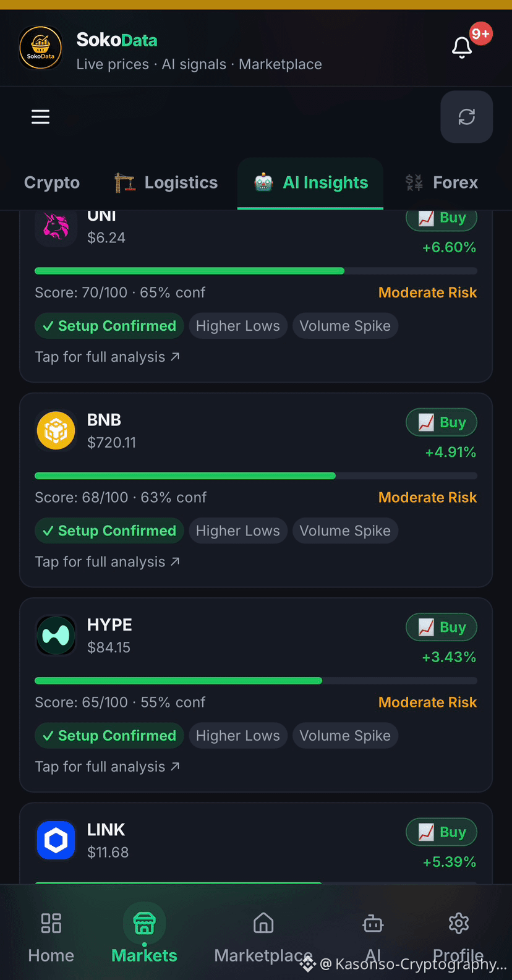The height and width of the screenshot is (980, 512).
Task: Open full analysis link for HYPE
Action: 108,767
